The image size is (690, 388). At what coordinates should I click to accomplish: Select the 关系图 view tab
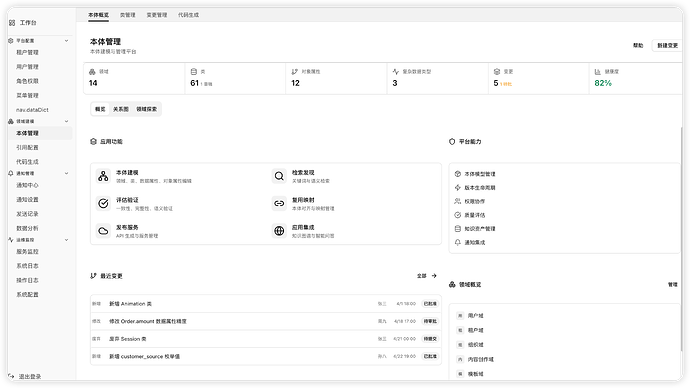121,109
